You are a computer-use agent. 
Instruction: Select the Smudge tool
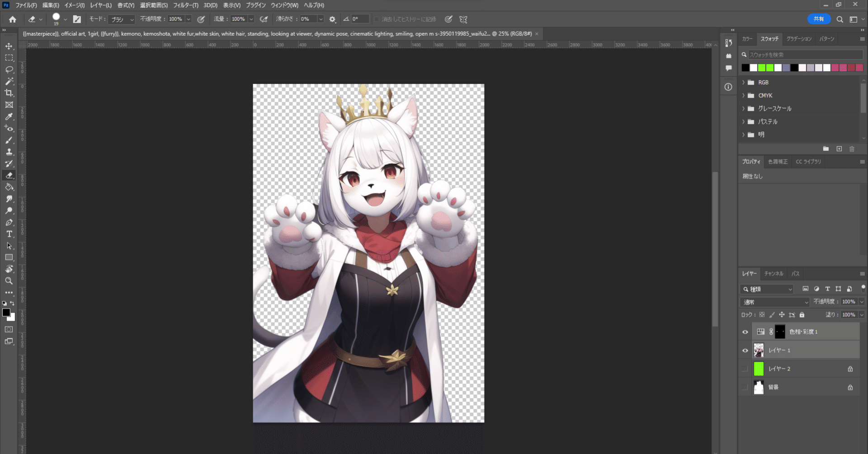coord(9,199)
